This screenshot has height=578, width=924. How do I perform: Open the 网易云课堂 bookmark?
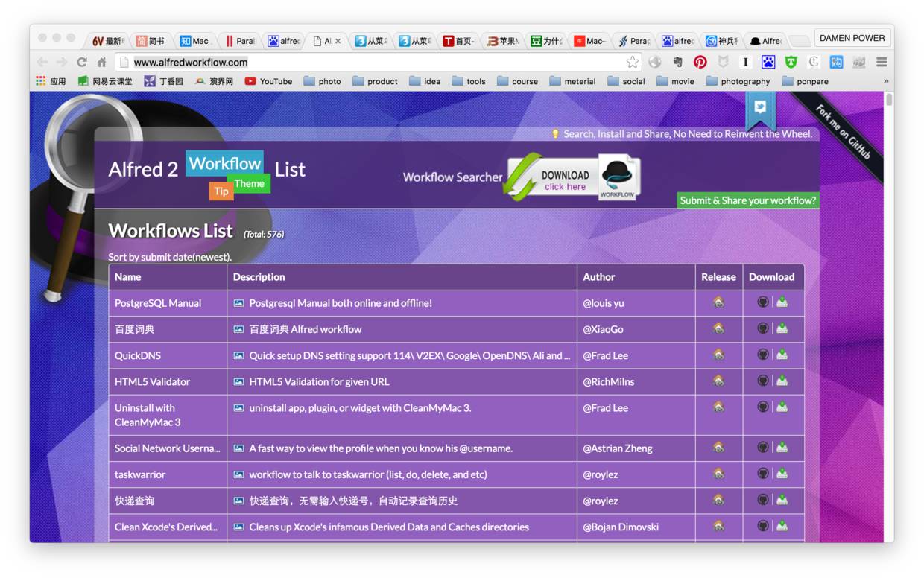(105, 81)
